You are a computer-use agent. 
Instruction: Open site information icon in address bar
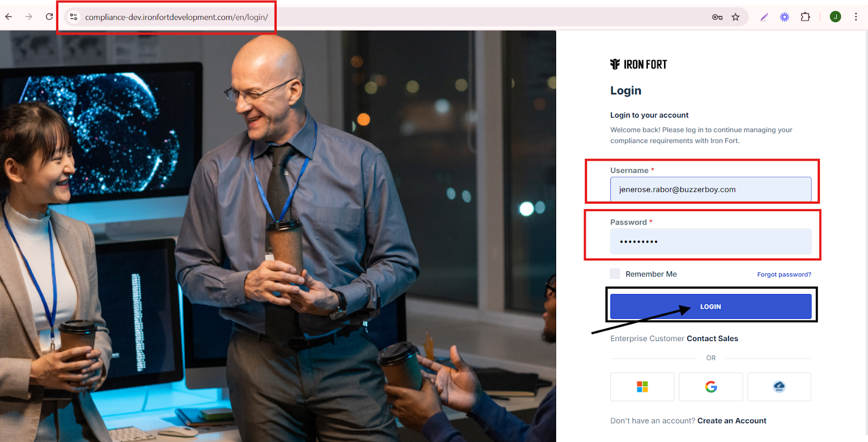click(x=74, y=17)
